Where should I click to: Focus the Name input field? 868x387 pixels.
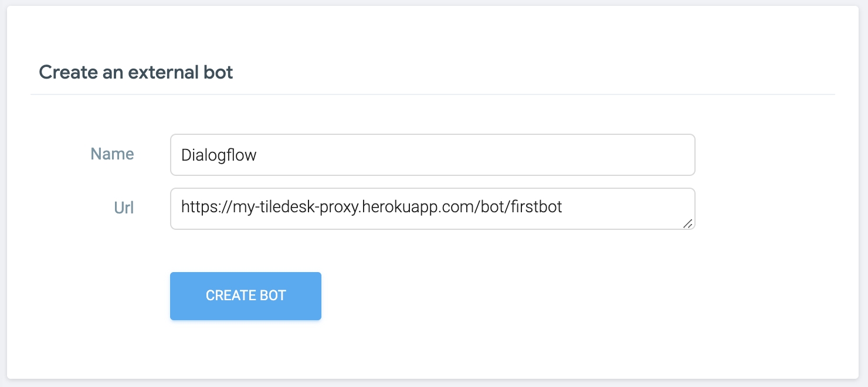click(433, 155)
